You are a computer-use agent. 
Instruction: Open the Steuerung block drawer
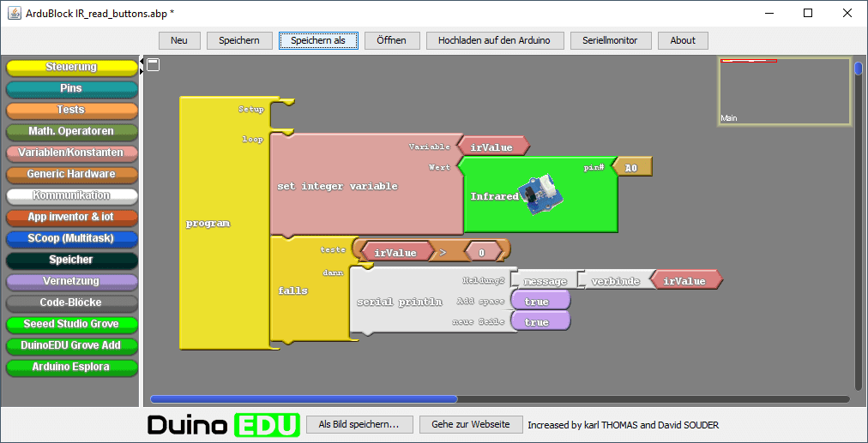[71, 67]
